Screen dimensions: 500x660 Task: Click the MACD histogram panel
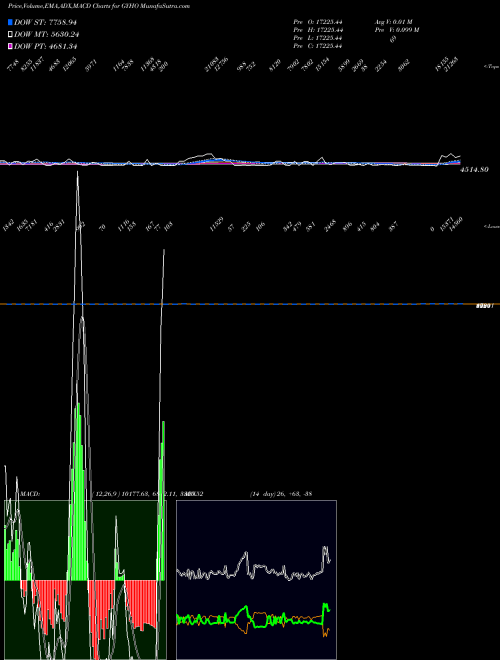click(85, 580)
